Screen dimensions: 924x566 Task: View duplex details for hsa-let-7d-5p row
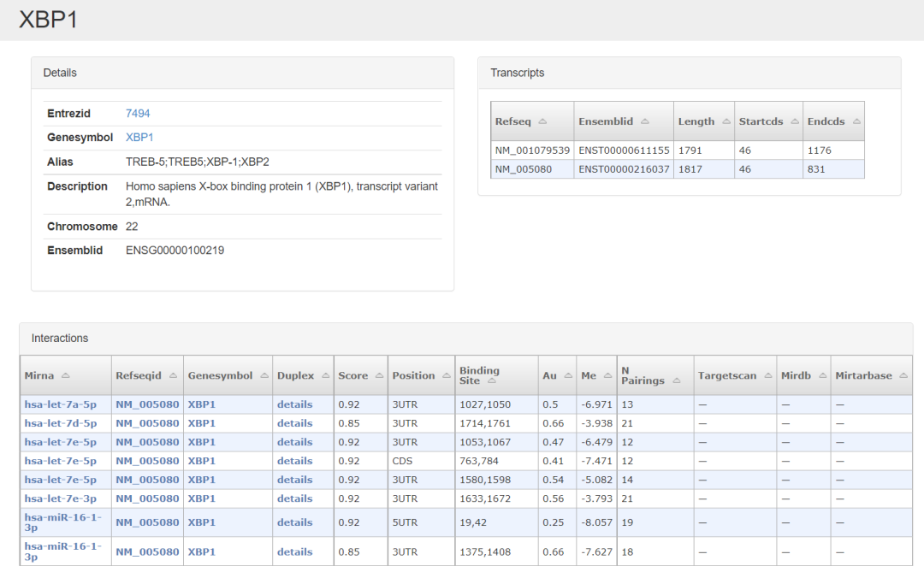coord(294,423)
